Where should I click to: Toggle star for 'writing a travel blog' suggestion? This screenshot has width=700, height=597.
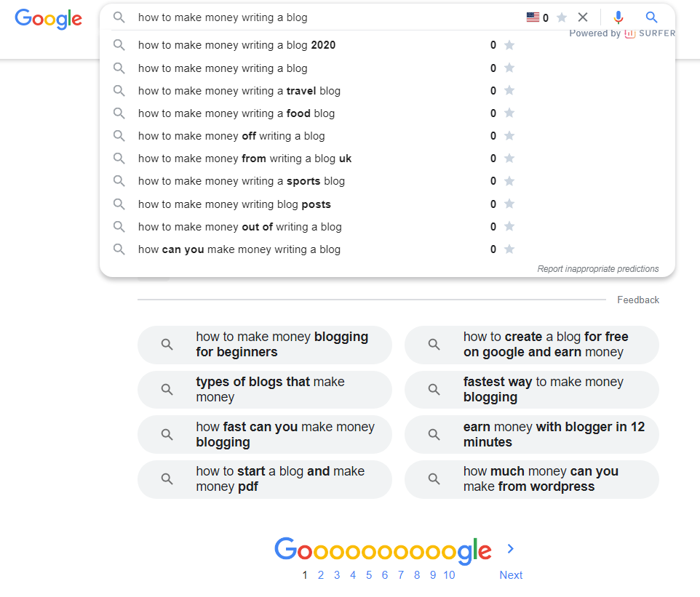pyautogui.click(x=509, y=91)
